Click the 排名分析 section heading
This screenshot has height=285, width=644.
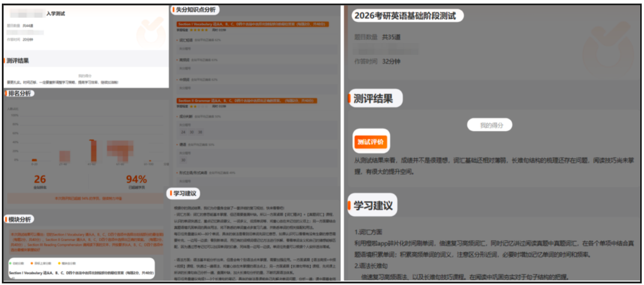click(19, 93)
